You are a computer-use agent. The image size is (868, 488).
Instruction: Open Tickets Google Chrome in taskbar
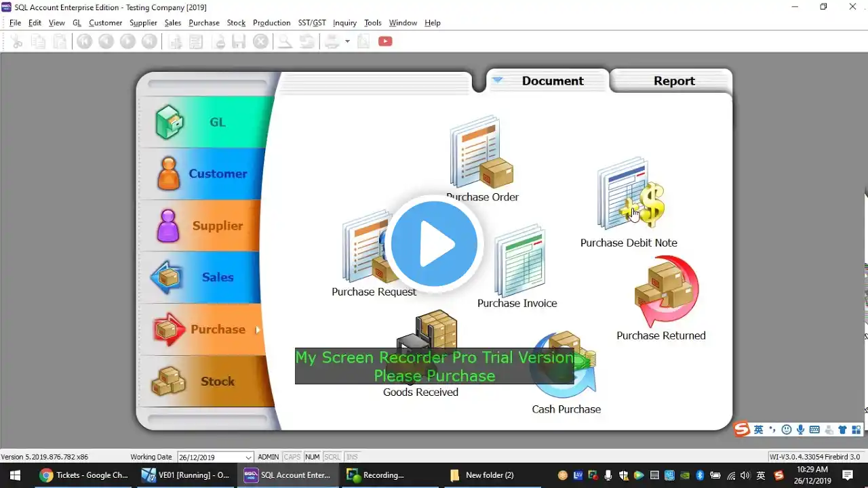[84, 475]
